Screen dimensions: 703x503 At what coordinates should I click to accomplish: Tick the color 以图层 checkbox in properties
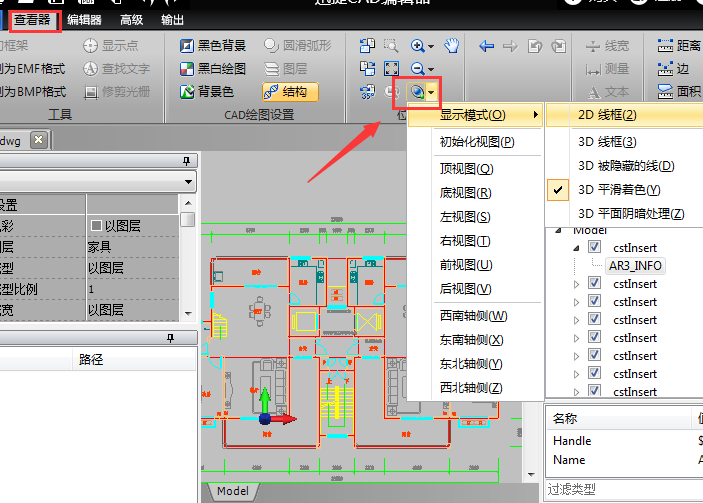pyautogui.click(x=96, y=225)
